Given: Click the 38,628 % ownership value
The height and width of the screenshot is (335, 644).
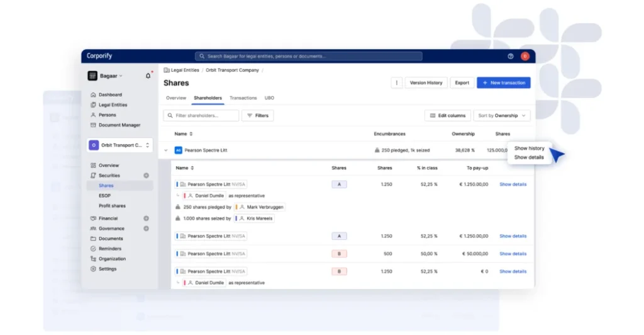Looking at the screenshot, I should point(465,150).
